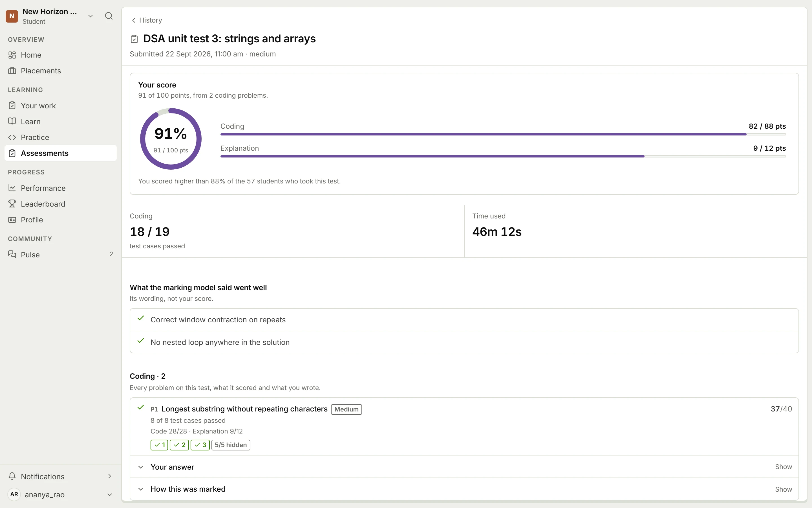Click the '5/5 hidden' test cases chip

(231, 445)
